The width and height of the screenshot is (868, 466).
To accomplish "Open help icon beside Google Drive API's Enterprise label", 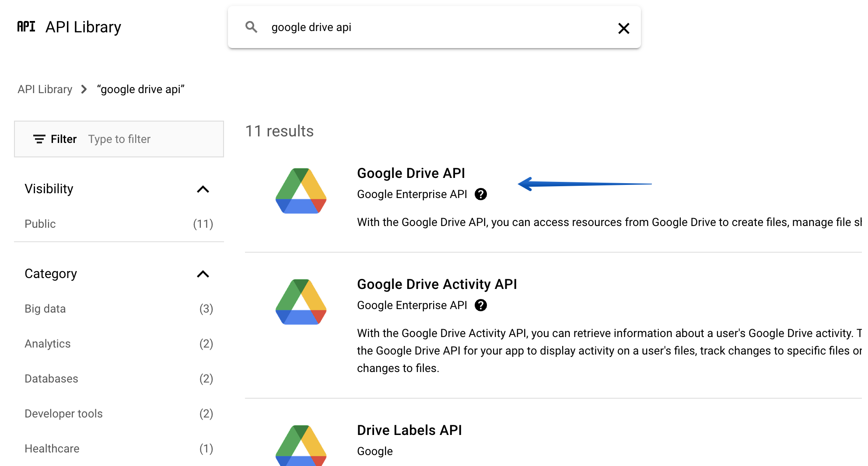I will pos(481,194).
